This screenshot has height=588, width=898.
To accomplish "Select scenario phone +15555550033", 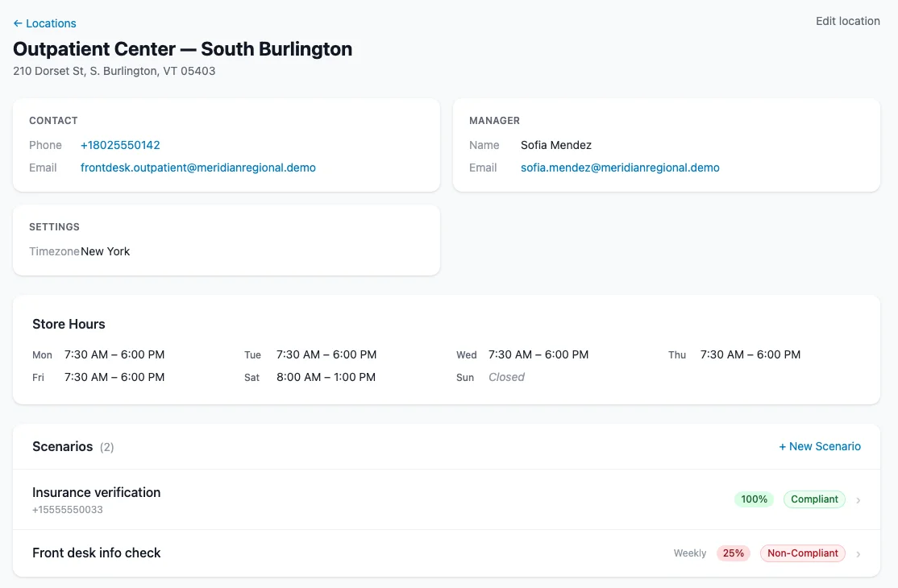I will point(68,510).
